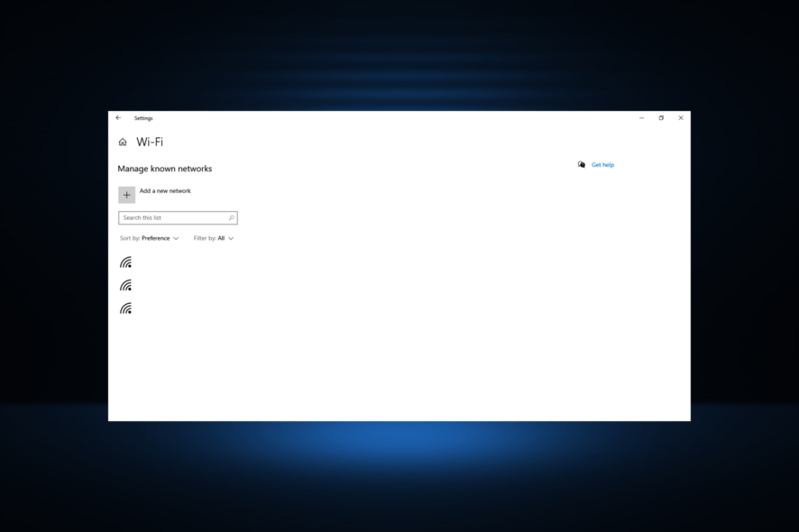
Task: Select the third Wi-Fi network signal icon
Action: (x=125, y=307)
